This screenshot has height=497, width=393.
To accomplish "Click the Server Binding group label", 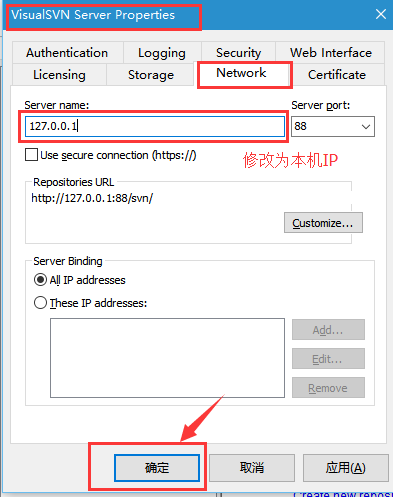I will point(68,261).
